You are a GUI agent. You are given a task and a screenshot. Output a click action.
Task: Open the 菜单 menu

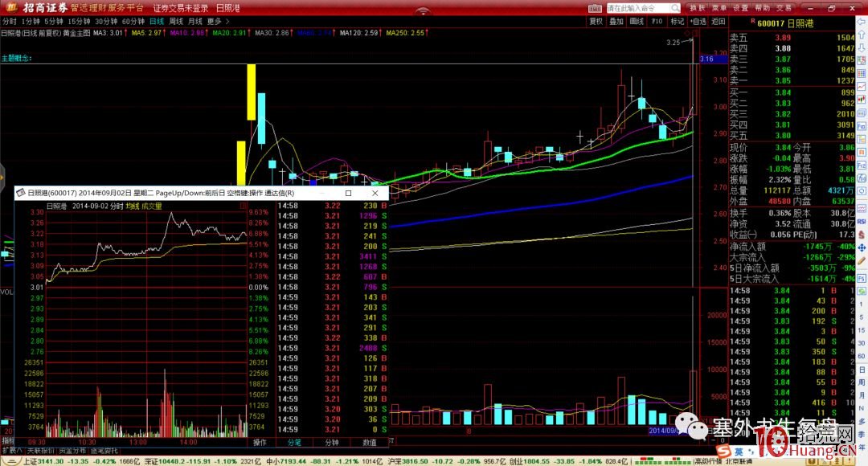coord(719,8)
